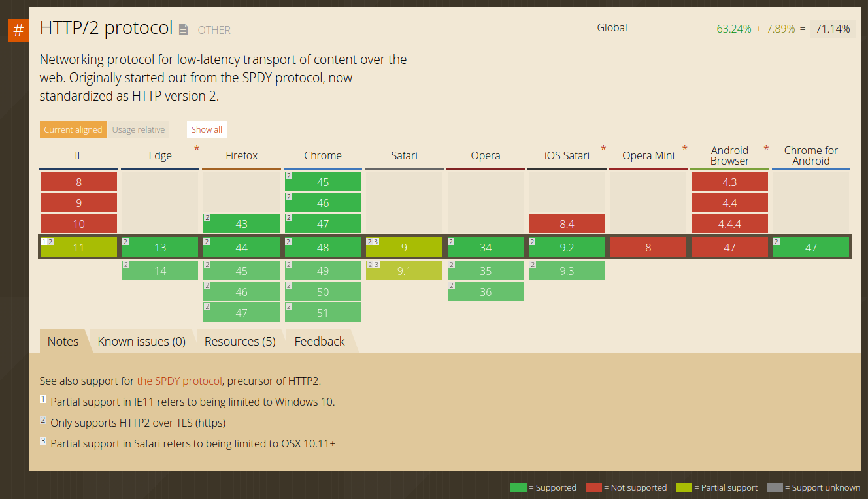Click the asterisk beside iOS Safari
Viewport: 868px width, 499px height.
[603, 149]
